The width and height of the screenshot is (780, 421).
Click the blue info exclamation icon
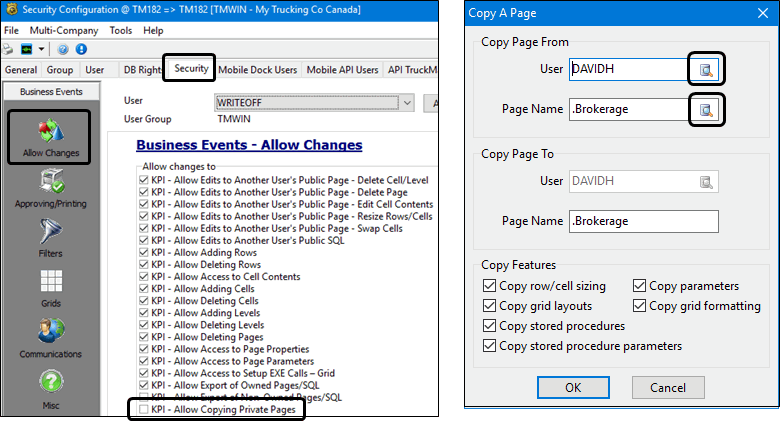click(81, 49)
